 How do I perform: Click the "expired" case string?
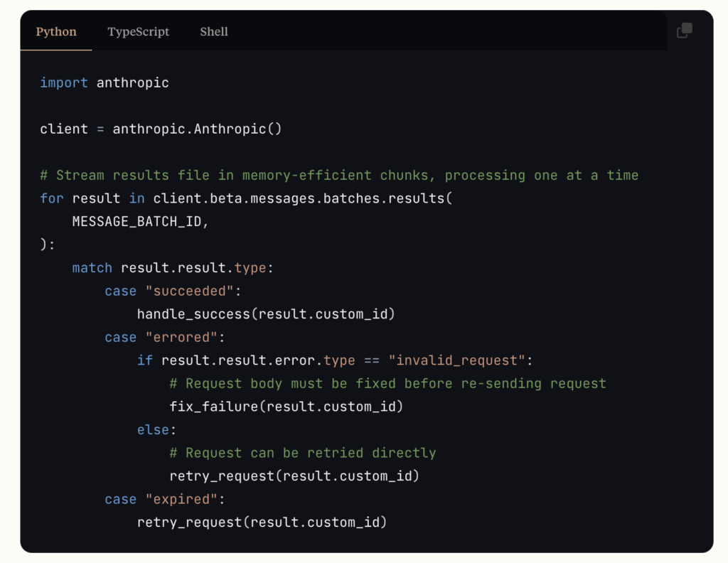182,498
